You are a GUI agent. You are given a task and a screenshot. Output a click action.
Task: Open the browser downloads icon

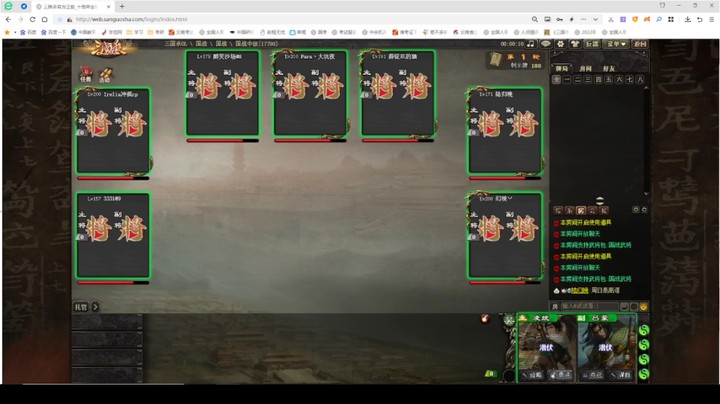coord(687,19)
